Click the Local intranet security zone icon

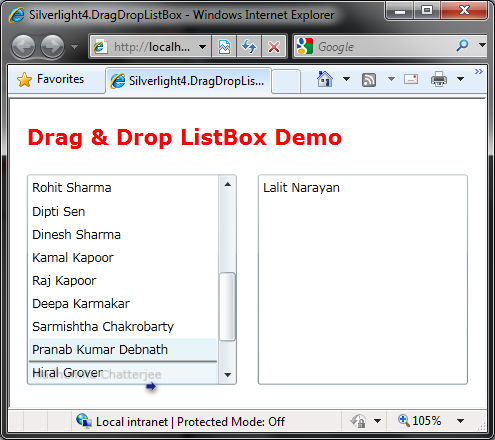point(83,421)
